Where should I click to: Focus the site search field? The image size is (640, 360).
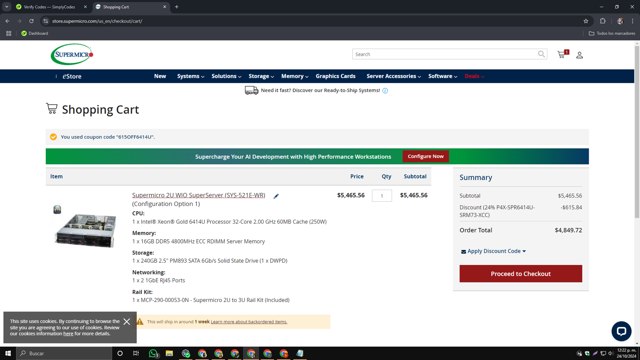click(445, 54)
